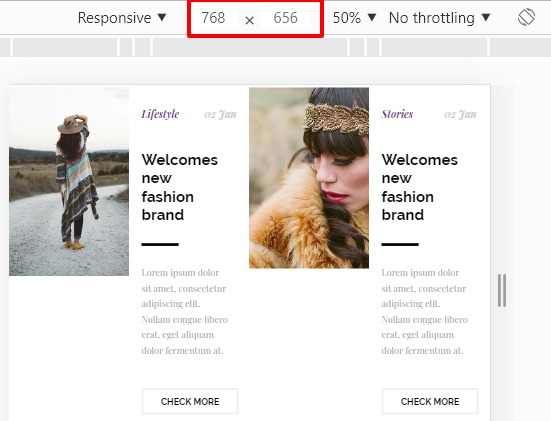The width and height of the screenshot is (551, 421).
Task: Click the first CHECK MORE button
Action: coord(190,401)
